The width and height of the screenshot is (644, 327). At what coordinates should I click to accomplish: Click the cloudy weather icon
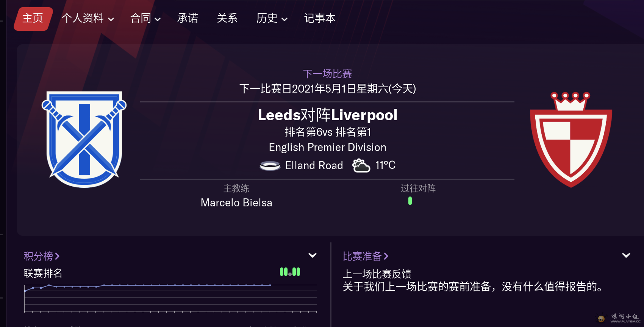click(x=361, y=165)
